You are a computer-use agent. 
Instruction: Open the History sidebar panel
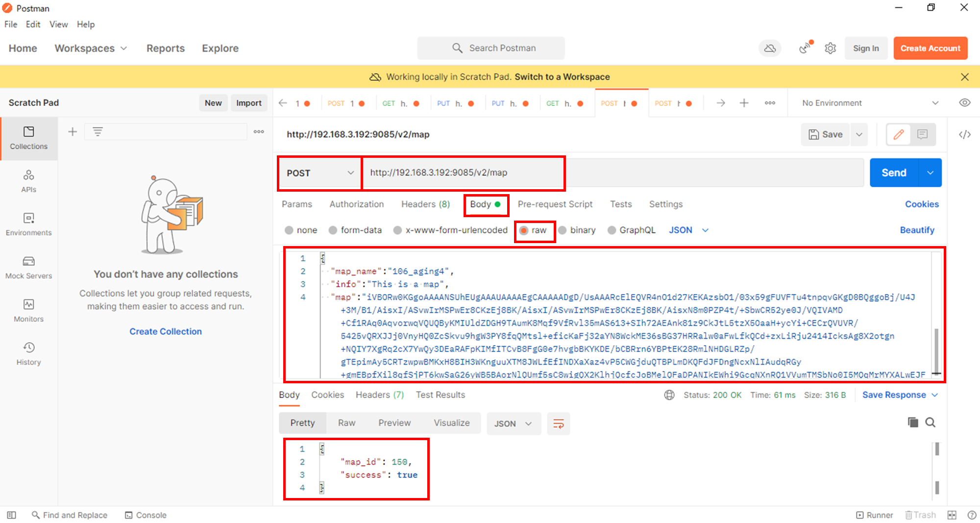[x=28, y=354]
